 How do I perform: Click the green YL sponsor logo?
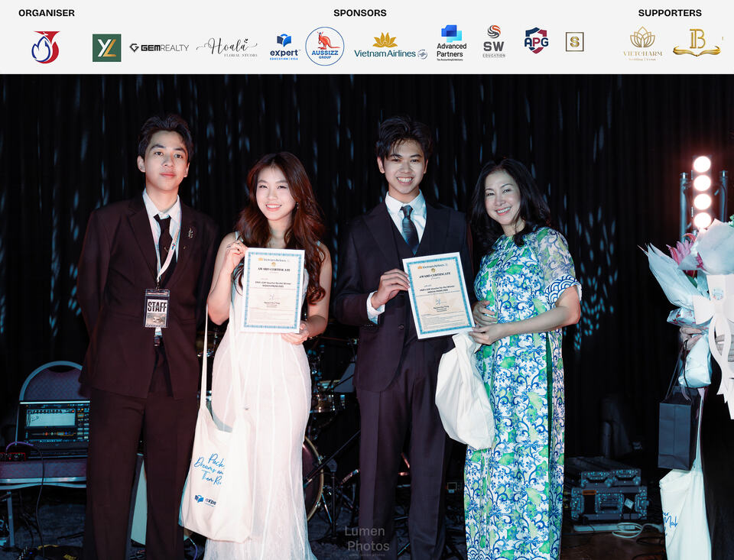click(x=107, y=47)
